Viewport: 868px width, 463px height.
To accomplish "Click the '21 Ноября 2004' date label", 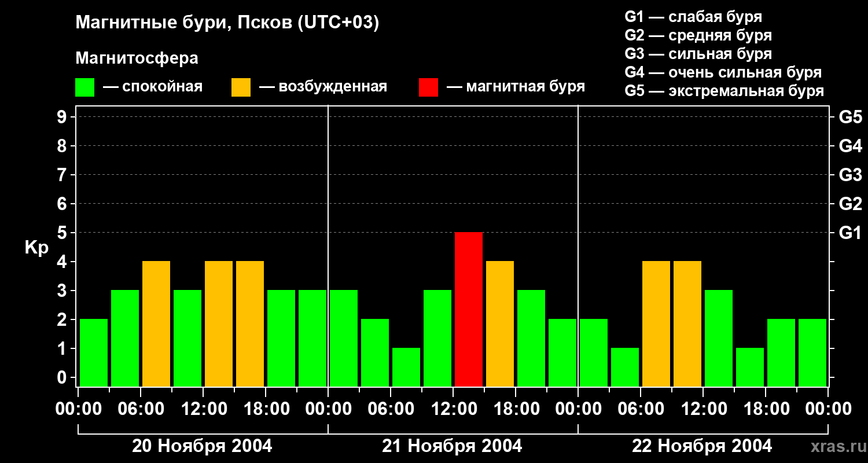I will (452, 446).
